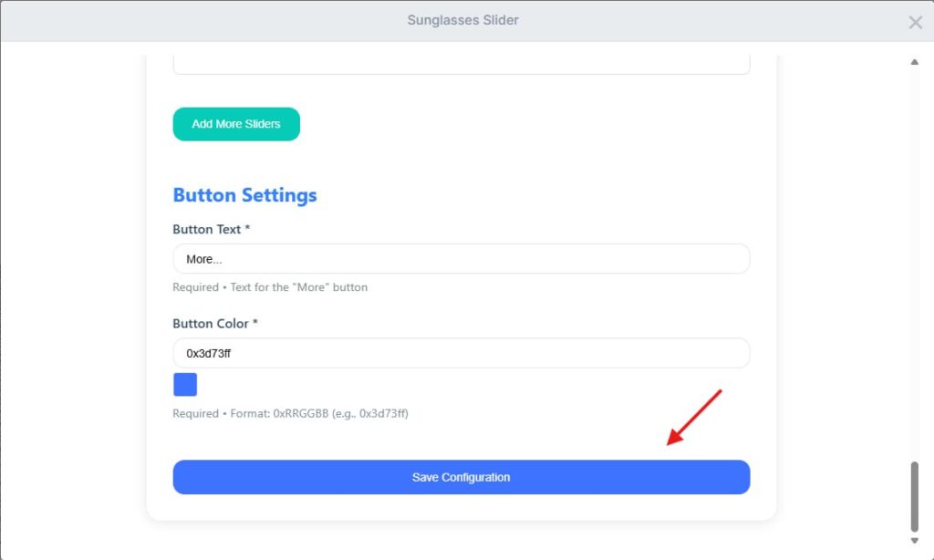Click the "Button Text *" label
Image resolution: width=934 pixels, height=560 pixels.
pyautogui.click(x=211, y=230)
